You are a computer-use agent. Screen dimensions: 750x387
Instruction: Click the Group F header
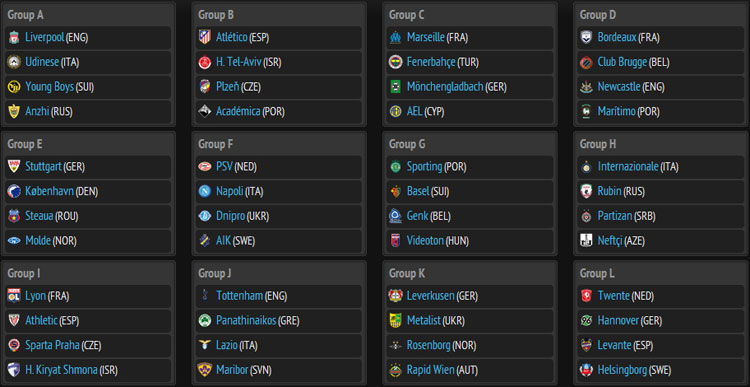[x=215, y=144]
